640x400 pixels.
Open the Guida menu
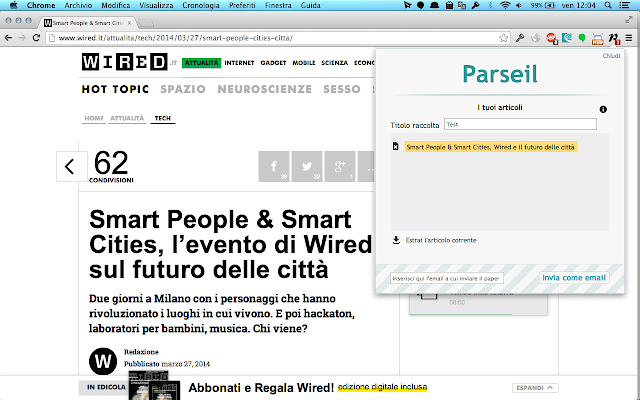tap(310, 5)
